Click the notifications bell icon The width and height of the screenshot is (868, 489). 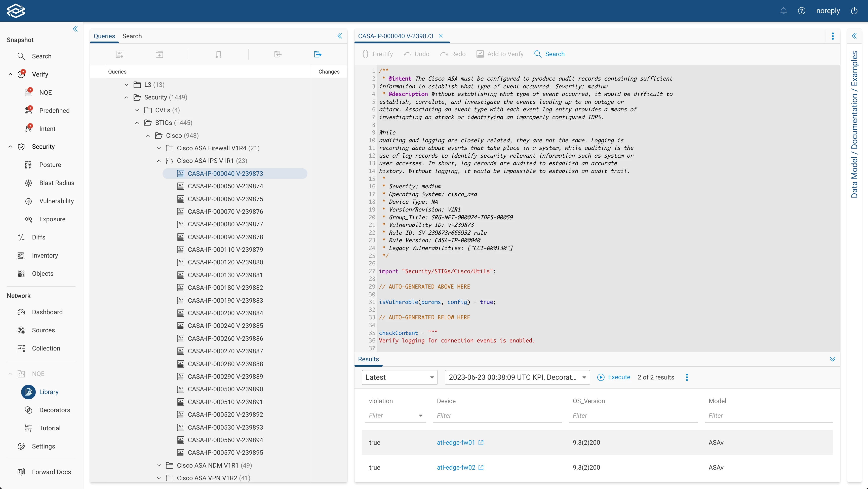[x=783, y=11]
